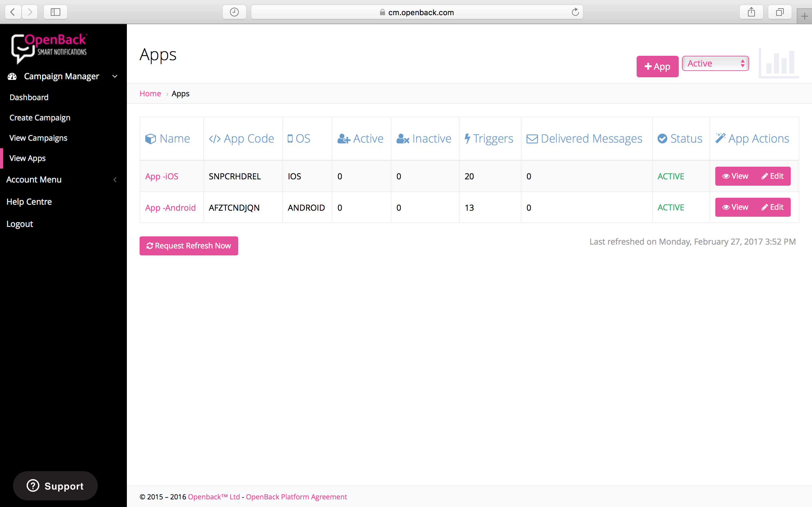The height and width of the screenshot is (507, 812).
Task: Add a new app with +App
Action: (x=657, y=67)
